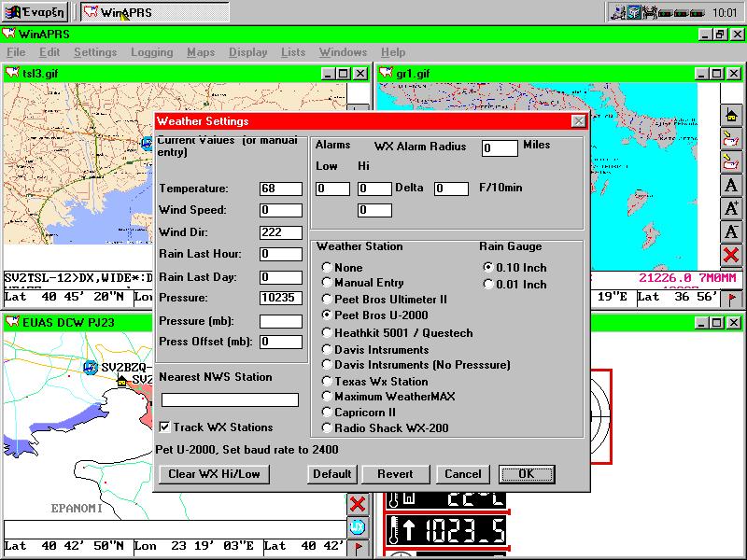Click the Revert button
Image resolution: width=747 pixels, height=560 pixels.
point(395,474)
